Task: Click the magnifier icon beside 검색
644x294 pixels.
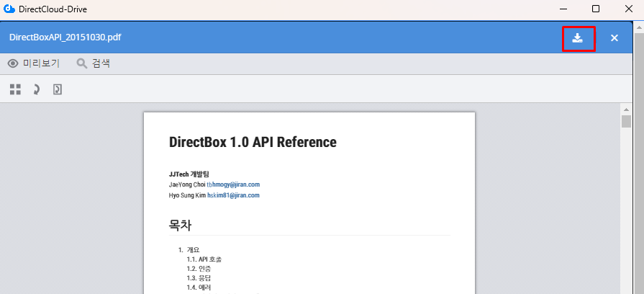Action: [81, 63]
